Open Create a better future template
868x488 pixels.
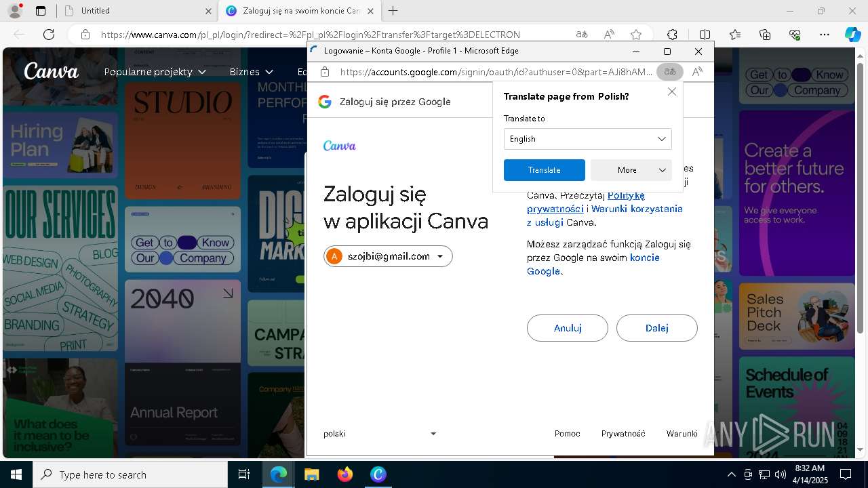797,193
